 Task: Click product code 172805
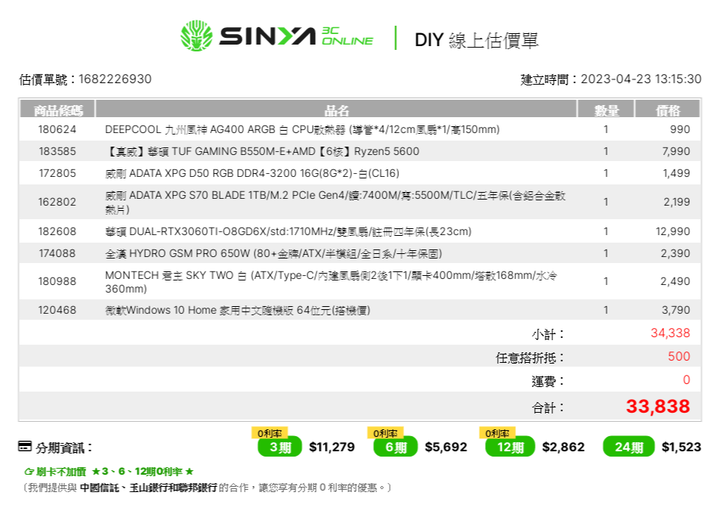pyautogui.click(x=57, y=173)
